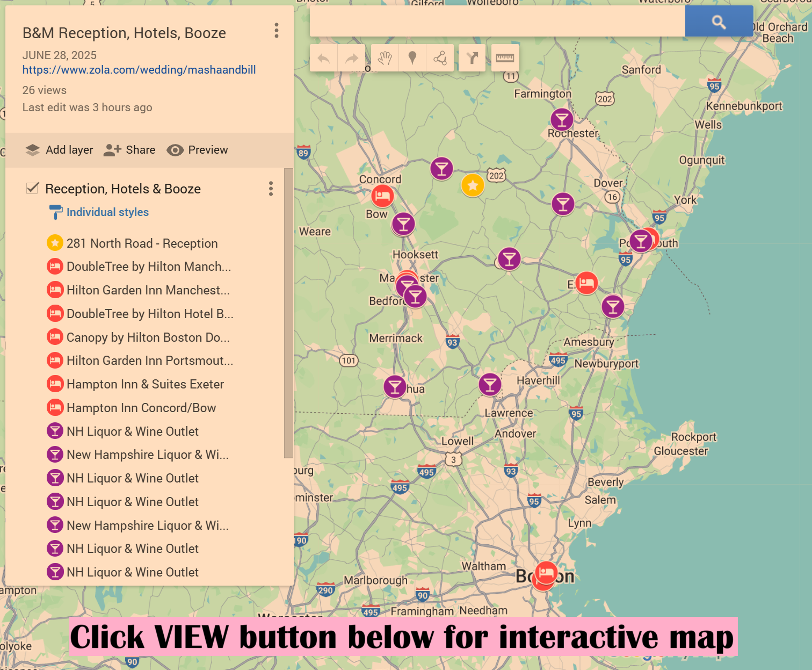The height and width of the screenshot is (670, 812).
Task: Click the liquor marker near Bow
Action: (403, 224)
